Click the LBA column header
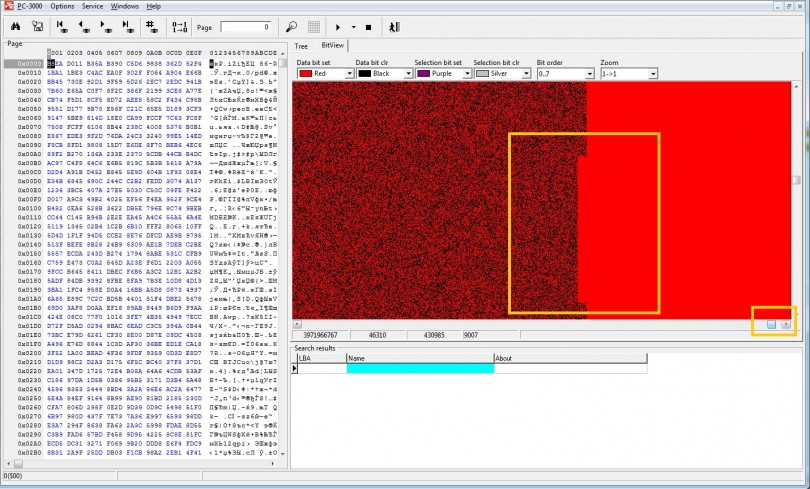The image size is (810, 489). coord(322,358)
